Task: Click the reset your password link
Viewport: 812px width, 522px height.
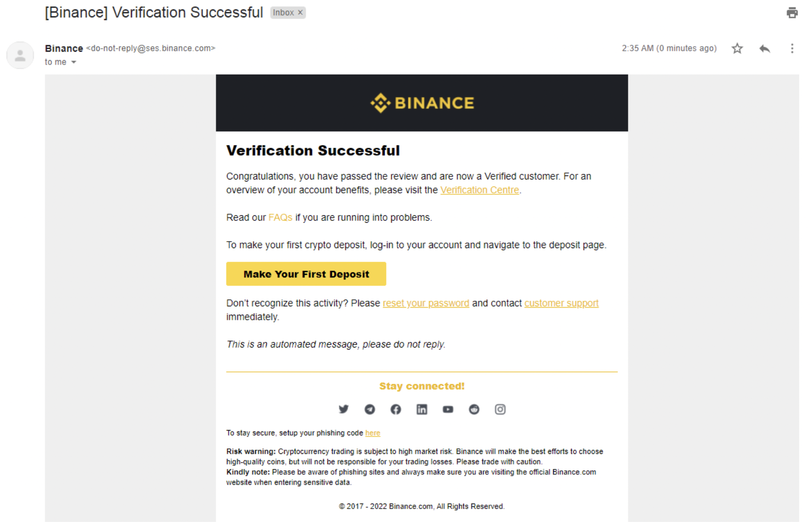Action: 426,303
